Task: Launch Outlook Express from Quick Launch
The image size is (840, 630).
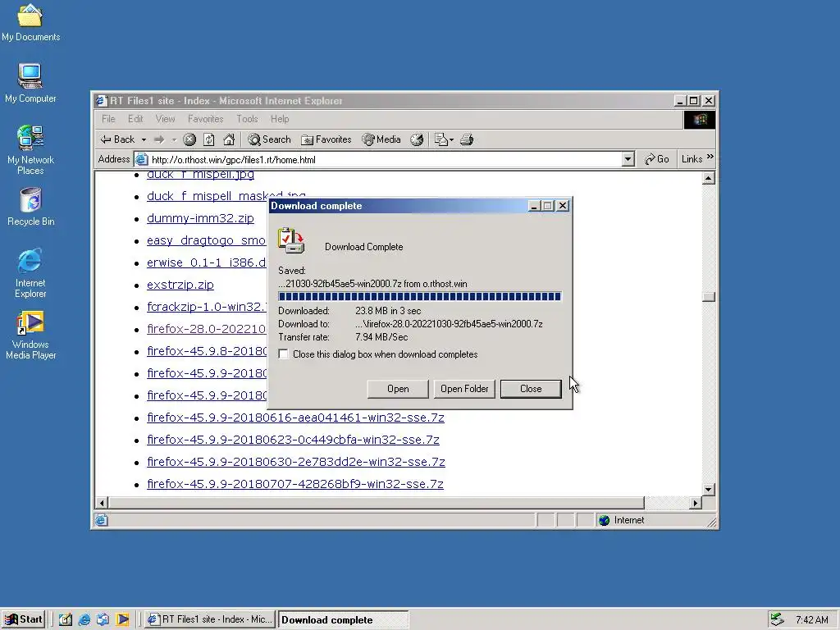Action: (103, 619)
